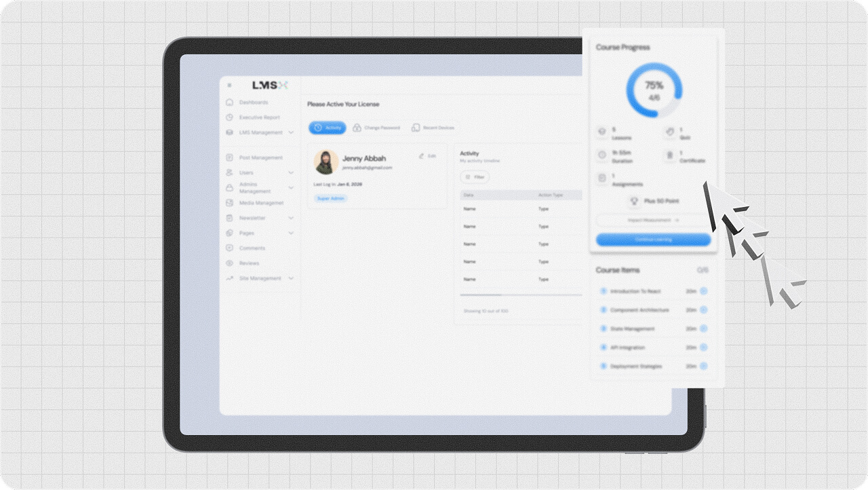
Task: Click the Post Management sidebar icon
Action: pos(229,157)
